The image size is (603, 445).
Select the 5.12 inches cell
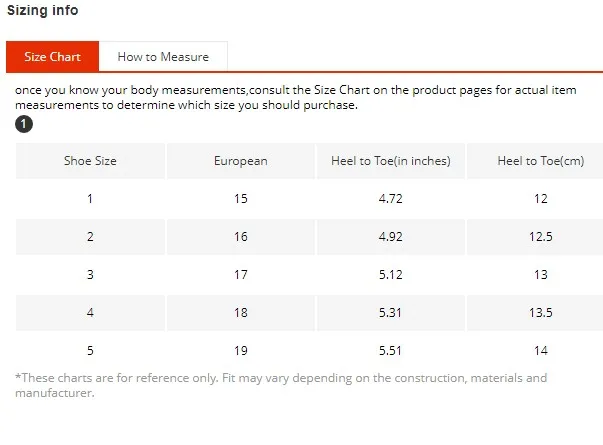coord(391,275)
